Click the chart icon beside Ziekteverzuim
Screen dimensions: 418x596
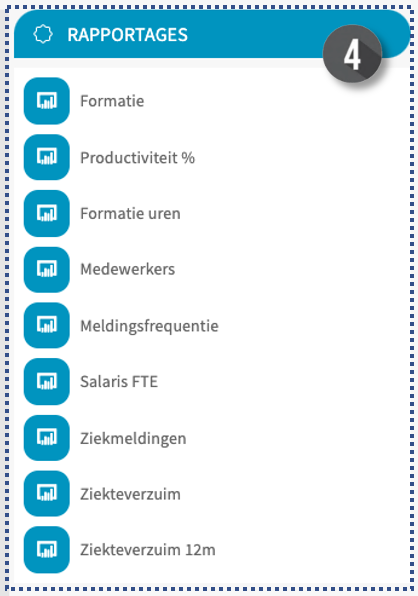[47, 493]
